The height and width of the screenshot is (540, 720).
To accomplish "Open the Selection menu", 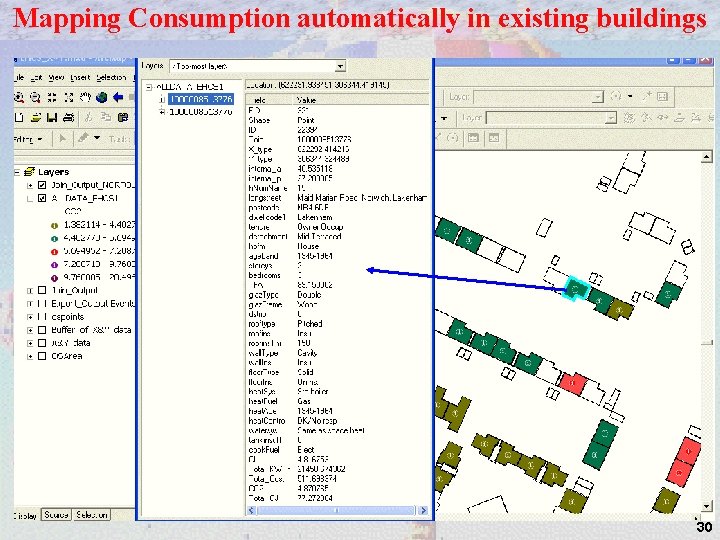I will [111, 77].
